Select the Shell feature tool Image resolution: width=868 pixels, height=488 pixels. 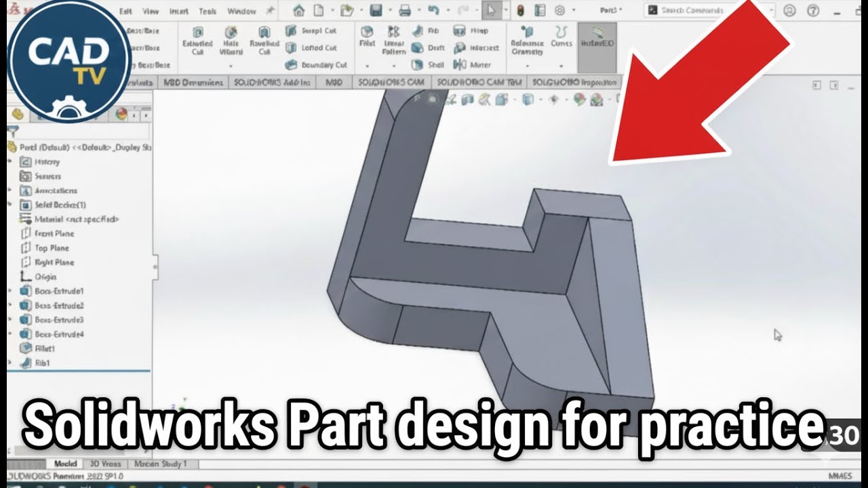click(x=428, y=65)
